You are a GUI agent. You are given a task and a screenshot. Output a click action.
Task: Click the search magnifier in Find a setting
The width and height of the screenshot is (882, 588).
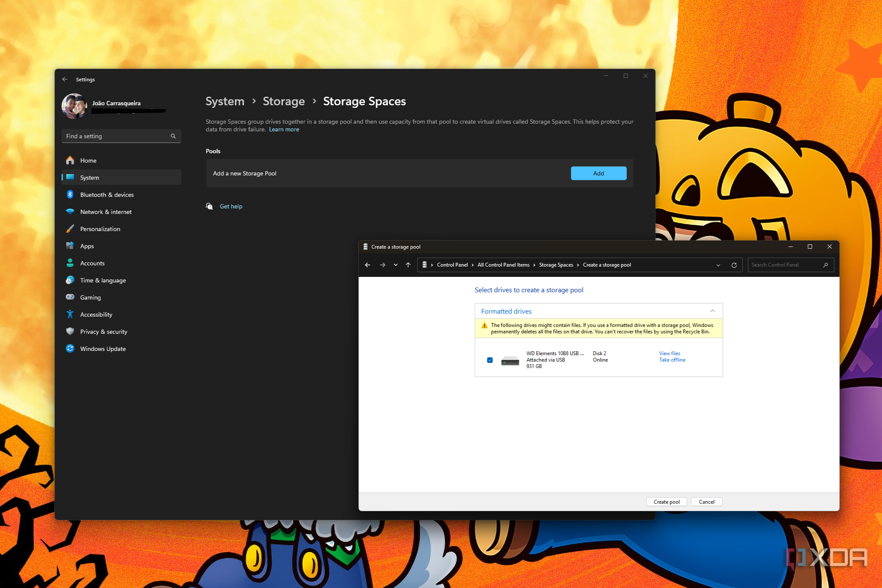(173, 136)
